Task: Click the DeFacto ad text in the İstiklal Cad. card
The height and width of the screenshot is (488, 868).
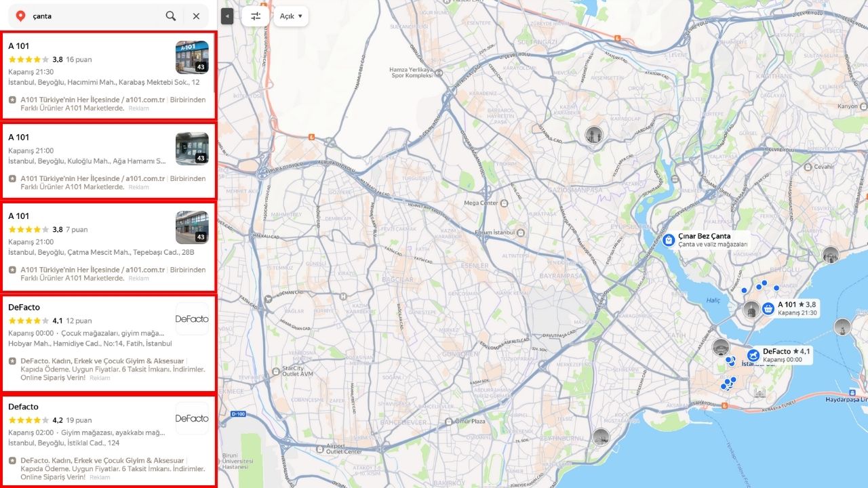Action: 113,469
